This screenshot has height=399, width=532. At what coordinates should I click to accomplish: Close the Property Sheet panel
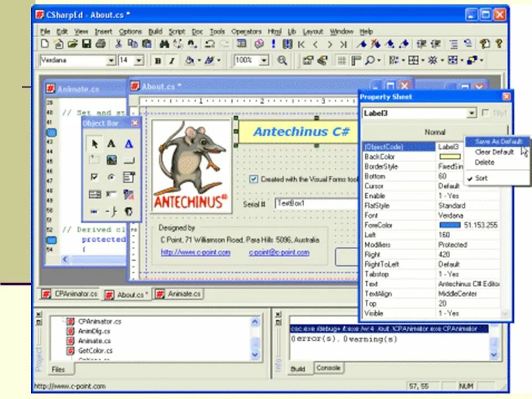coord(506,97)
